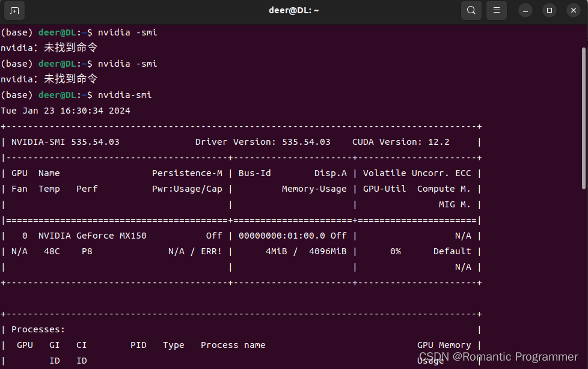This screenshot has width=588, height=369.
Task: Click the Default compute mode value
Action: tap(452, 251)
